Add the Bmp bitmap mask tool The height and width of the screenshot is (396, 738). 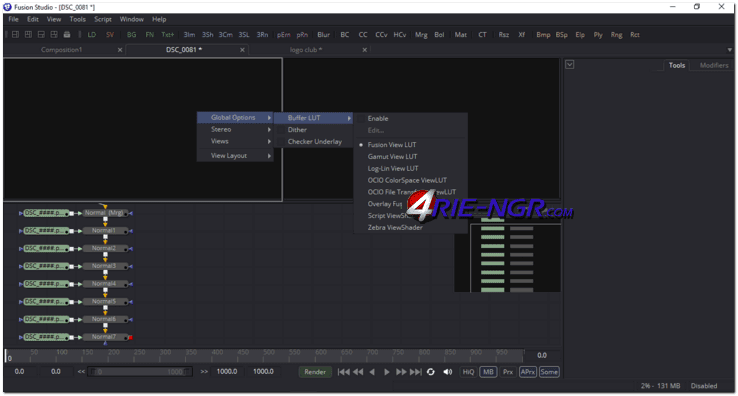tap(543, 35)
